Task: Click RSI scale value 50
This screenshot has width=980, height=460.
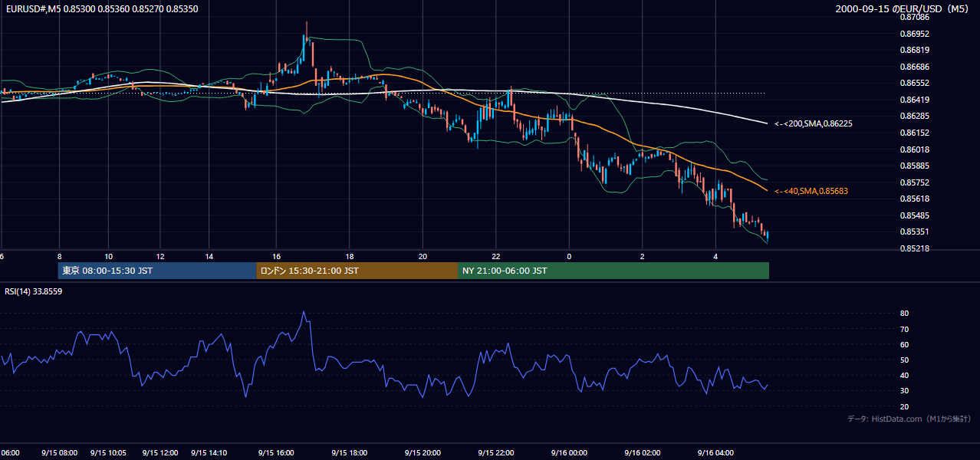Action: pos(904,360)
